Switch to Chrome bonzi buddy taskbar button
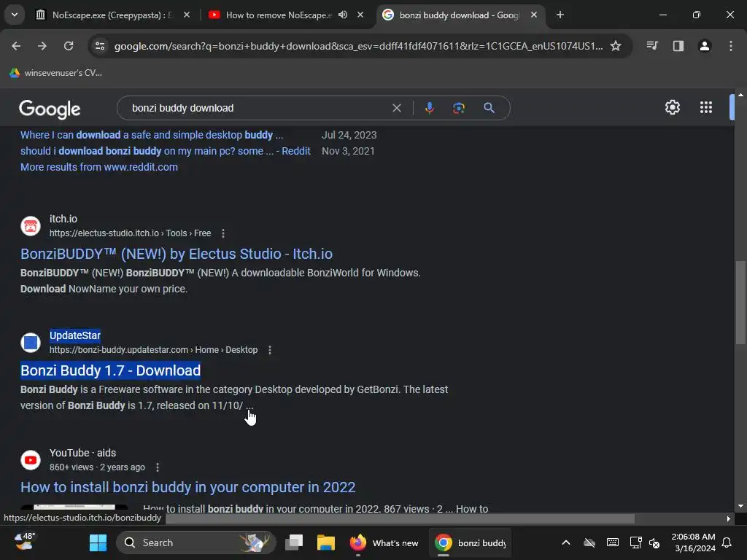The image size is (747, 560). 471,542
